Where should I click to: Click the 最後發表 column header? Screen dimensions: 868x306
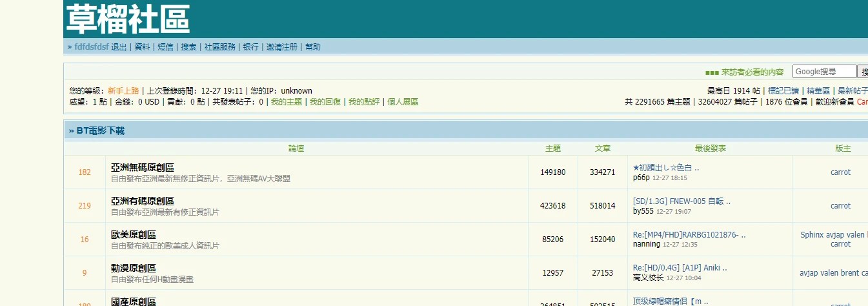tap(711, 148)
